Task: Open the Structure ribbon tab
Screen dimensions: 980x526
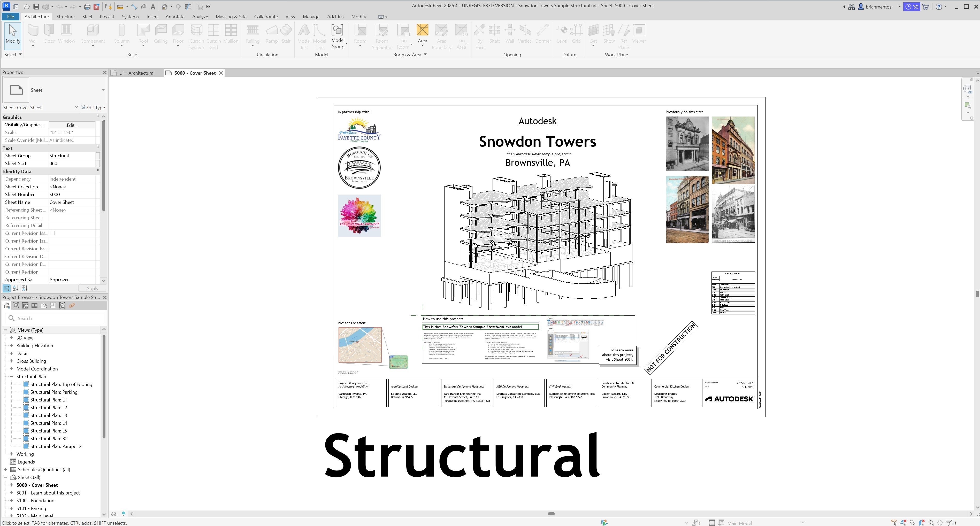Action: click(65, 17)
